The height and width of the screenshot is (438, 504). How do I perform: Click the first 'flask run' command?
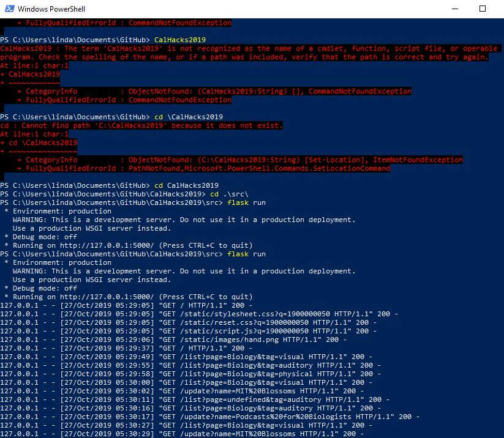pyautogui.click(x=246, y=202)
